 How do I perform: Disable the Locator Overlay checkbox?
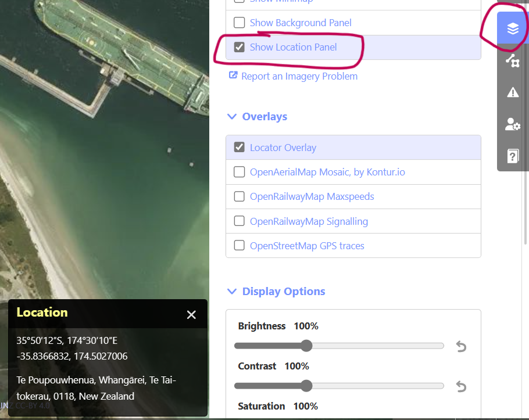tap(239, 148)
